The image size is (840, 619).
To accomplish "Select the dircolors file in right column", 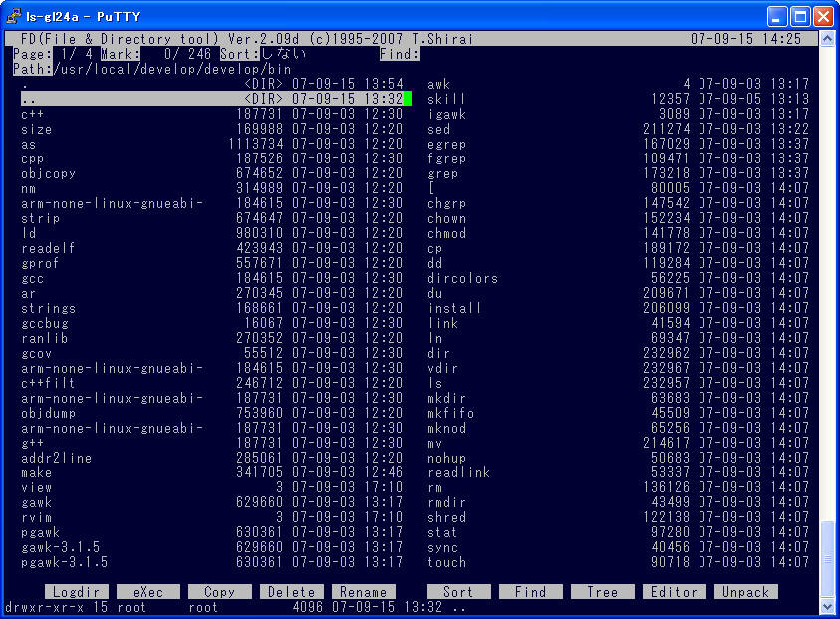I will click(461, 278).
